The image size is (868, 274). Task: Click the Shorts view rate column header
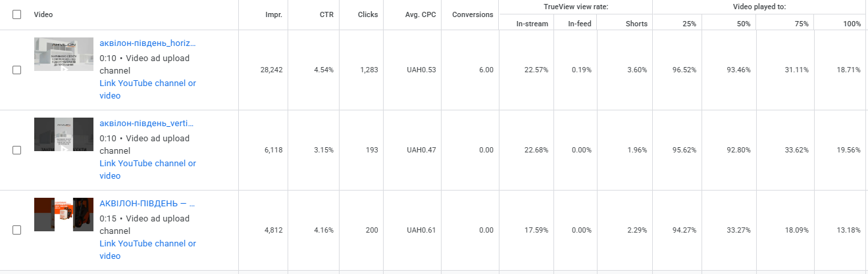pos(636,24)
